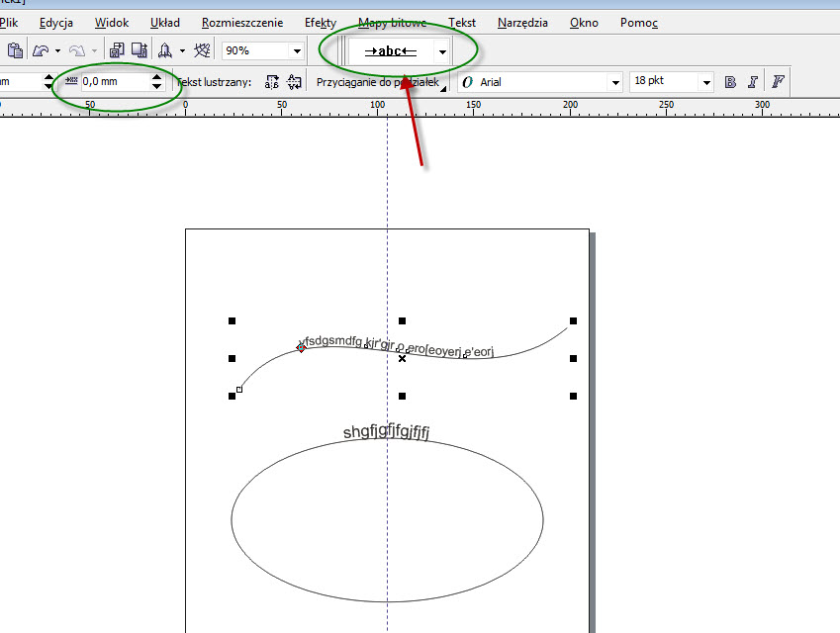Mirror text horizontally icon

tap(272, 83)
